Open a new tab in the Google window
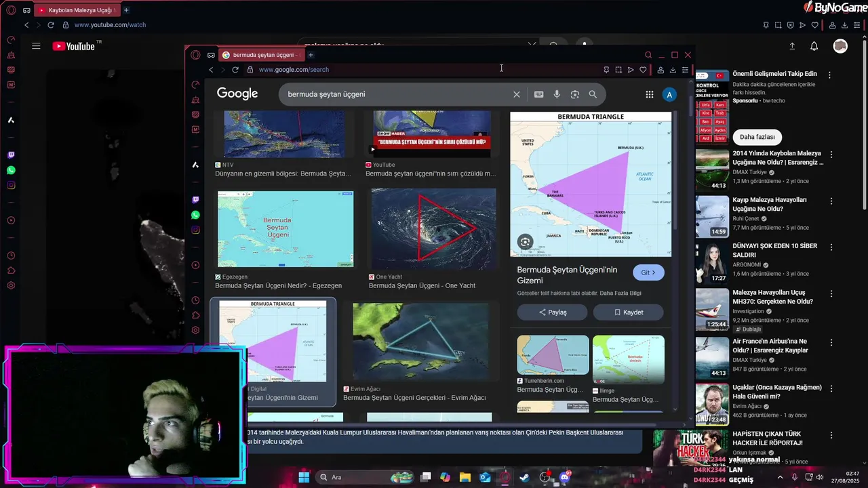Screen dimensions: 868x488 pos(311,55)
